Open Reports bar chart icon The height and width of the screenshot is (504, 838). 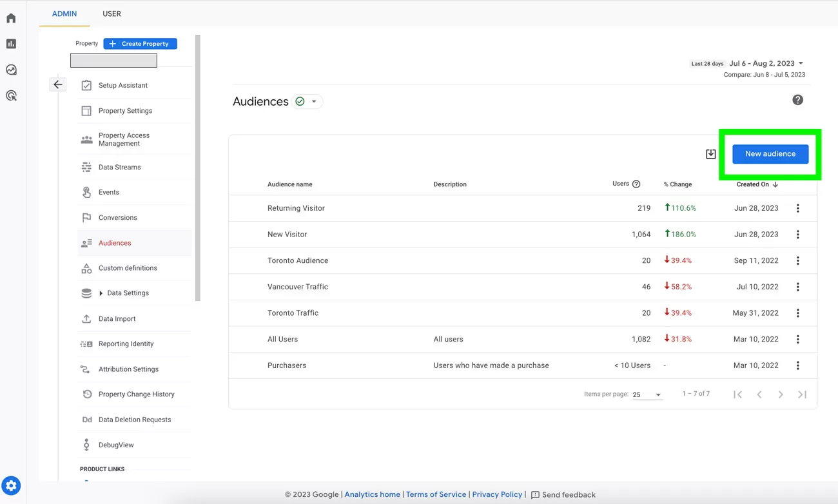tap(11, 44)
